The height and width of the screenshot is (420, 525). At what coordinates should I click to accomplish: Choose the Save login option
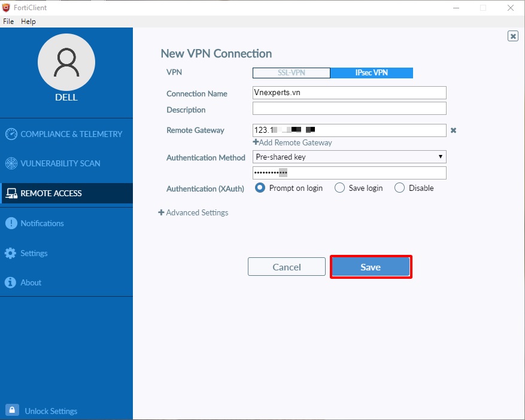339,187
